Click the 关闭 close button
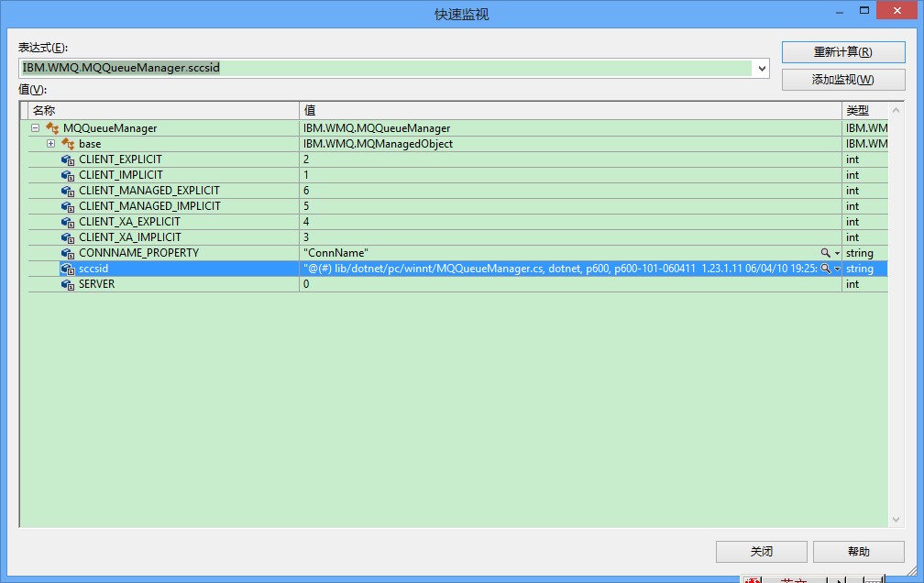 762,552
